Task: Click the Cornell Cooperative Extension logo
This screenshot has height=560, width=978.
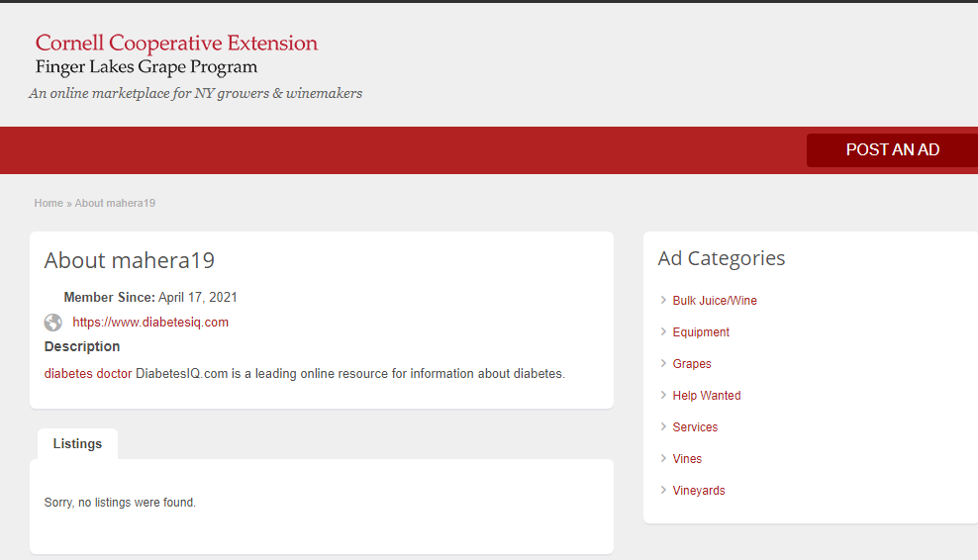Action: pyautogui.click(x=176, y=55)
